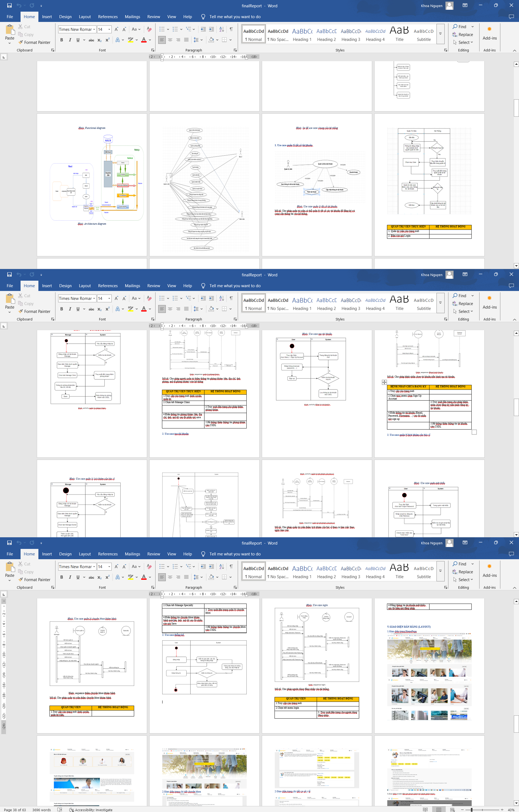Select Center alignment in the top window
Image resolution: width=519 pixels, height=812 pixels.
tap(170, 40)
